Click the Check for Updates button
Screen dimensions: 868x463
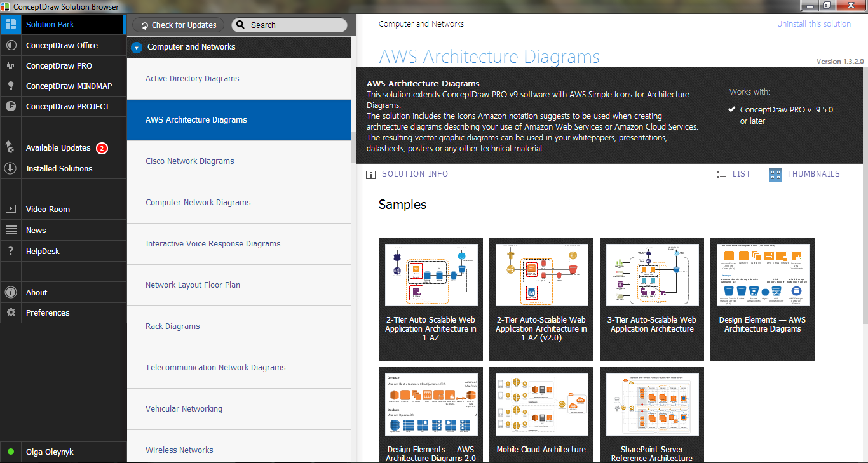178,25
